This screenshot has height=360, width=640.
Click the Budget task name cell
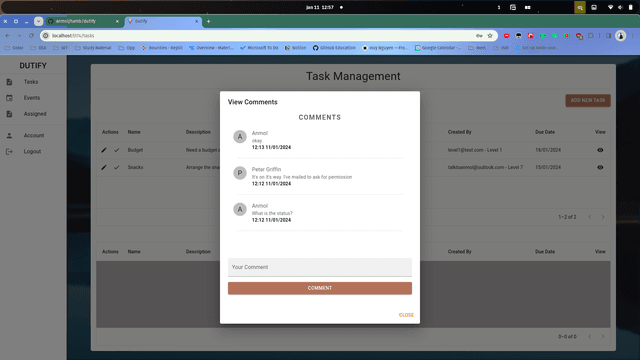tap(135, 150)
